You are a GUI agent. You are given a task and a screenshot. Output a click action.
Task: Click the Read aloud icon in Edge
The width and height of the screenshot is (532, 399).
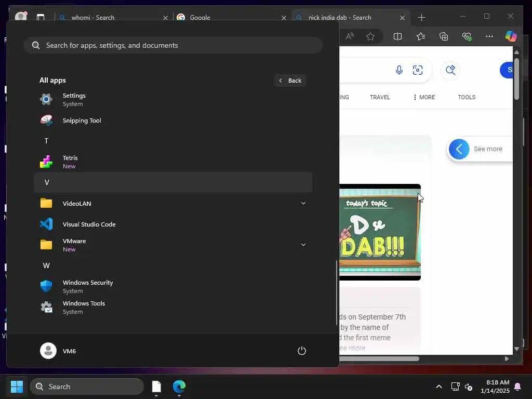click(350, 36)
